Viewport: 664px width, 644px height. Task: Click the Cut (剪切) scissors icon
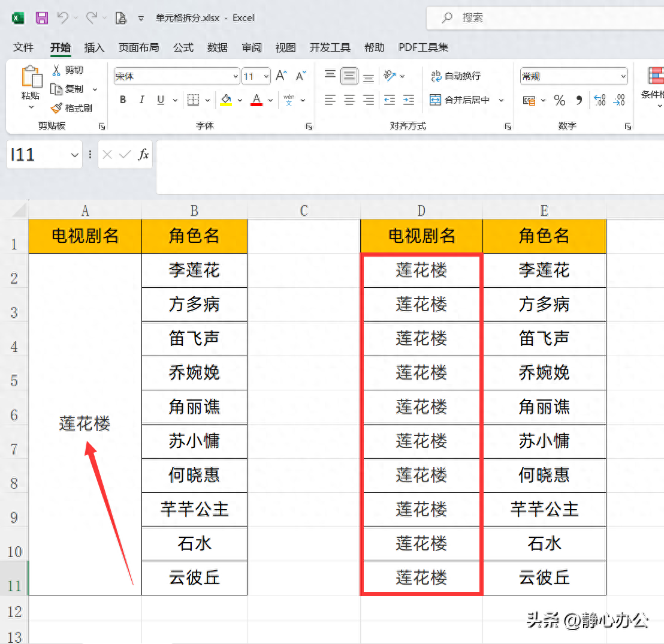click(56, 70)
